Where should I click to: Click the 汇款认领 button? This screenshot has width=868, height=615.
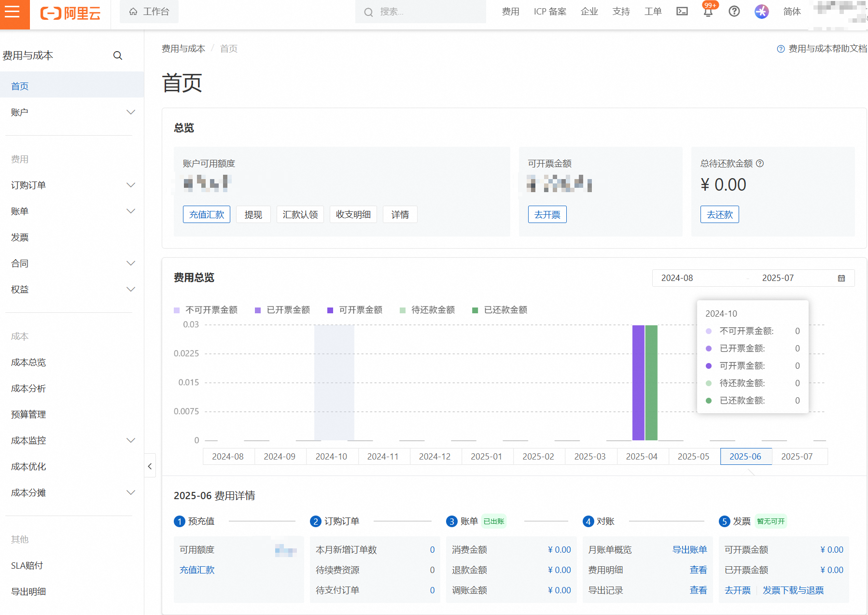(x=300, y=214)
